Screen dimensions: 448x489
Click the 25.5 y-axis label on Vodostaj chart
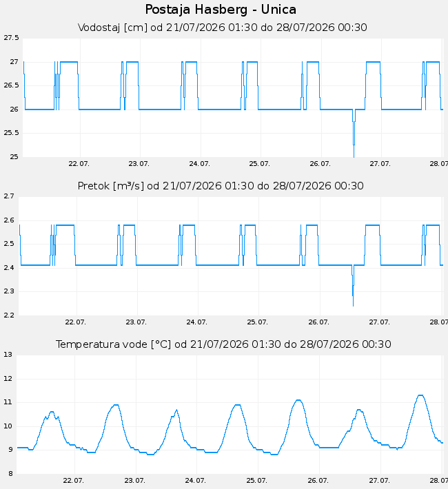click(11, 133)
